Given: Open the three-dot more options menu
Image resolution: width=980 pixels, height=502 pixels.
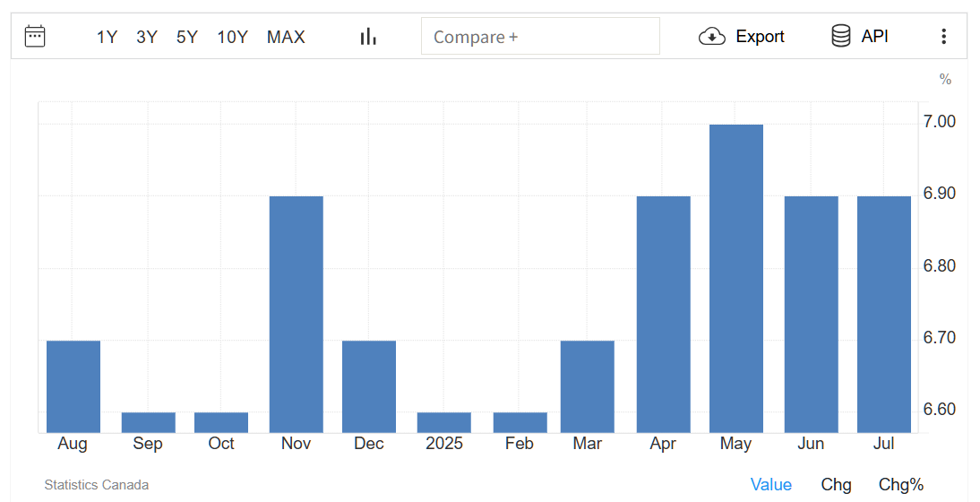Looking at the screenshot, I should [943, 36].
